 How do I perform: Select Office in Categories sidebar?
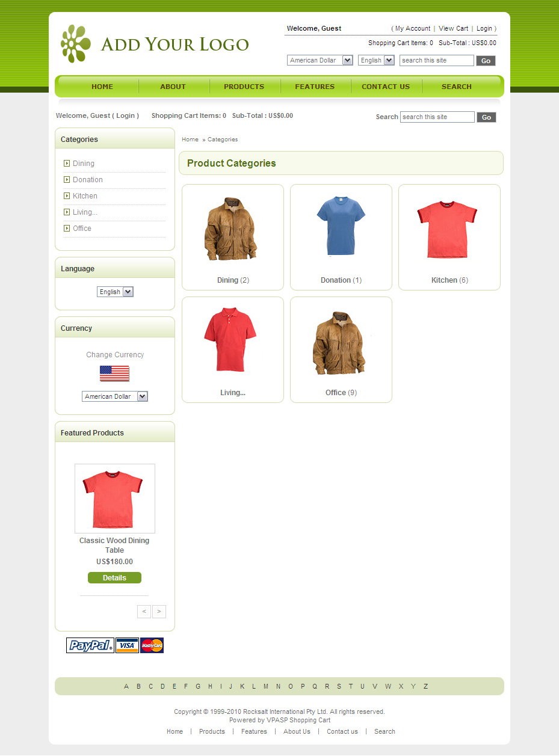point(82,229)
